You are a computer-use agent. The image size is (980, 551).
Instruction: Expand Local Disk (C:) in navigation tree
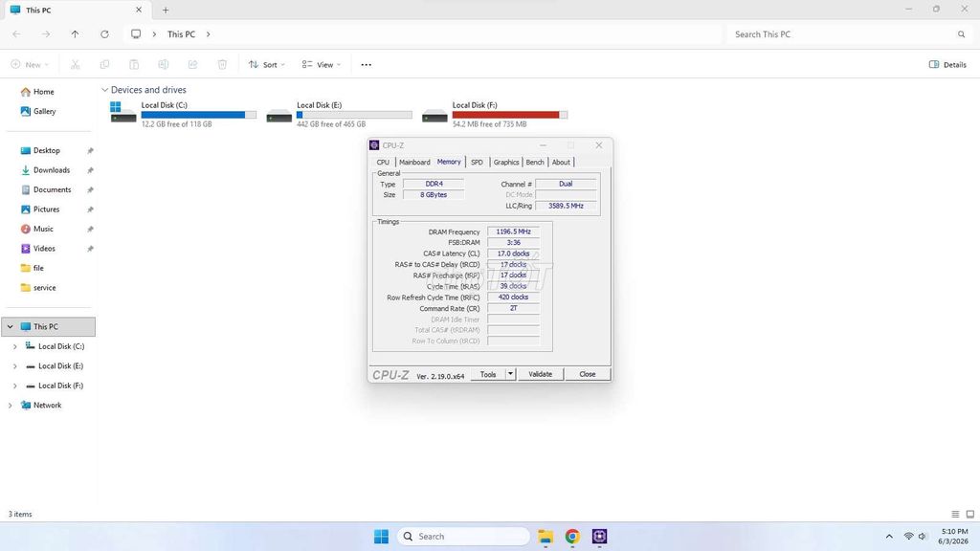pos(15,346)
